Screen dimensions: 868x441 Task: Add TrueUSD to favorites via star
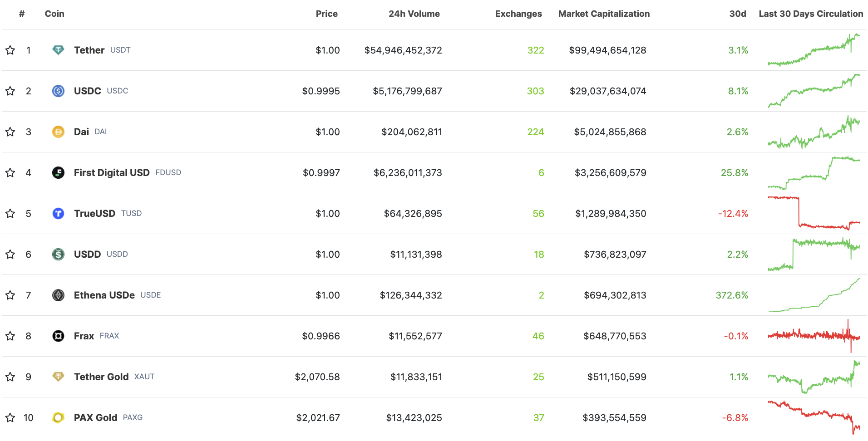click(x=10, y=213)
